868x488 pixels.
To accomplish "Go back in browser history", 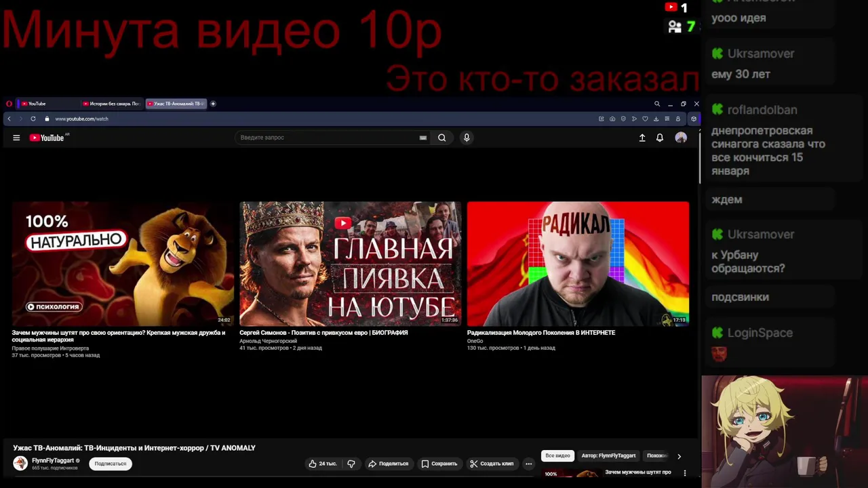I will pyautogui.click(x=9, y=119).
